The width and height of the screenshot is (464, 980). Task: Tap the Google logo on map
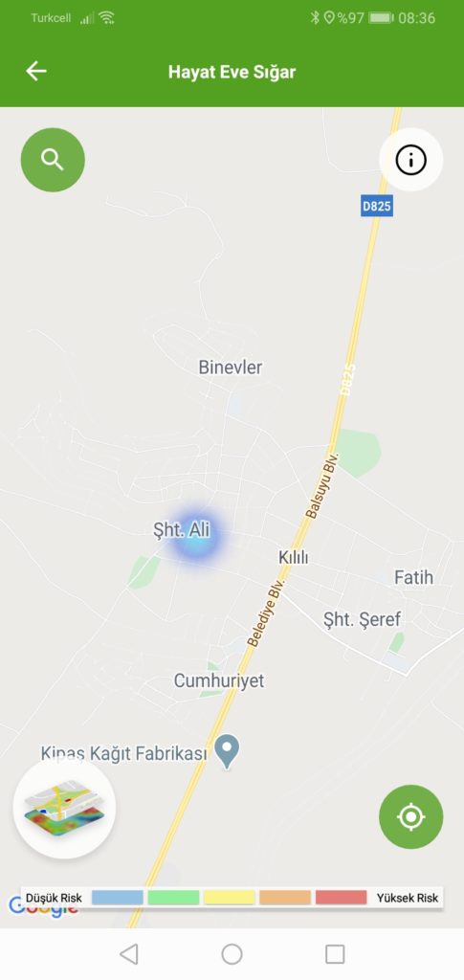[x=42, y=907]
